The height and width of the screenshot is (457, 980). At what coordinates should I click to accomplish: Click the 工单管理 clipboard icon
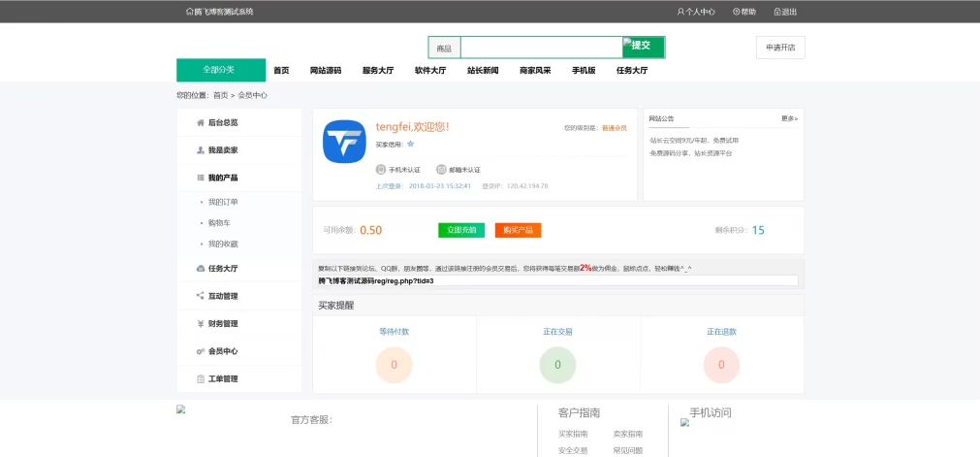(x=201, y=379)
